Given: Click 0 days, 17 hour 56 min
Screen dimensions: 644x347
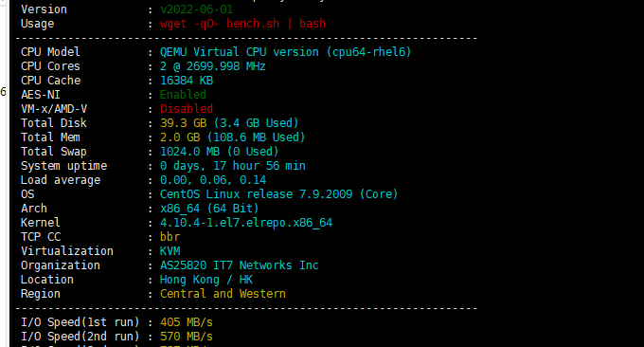Looking at the screenshot, I should 233,166.
